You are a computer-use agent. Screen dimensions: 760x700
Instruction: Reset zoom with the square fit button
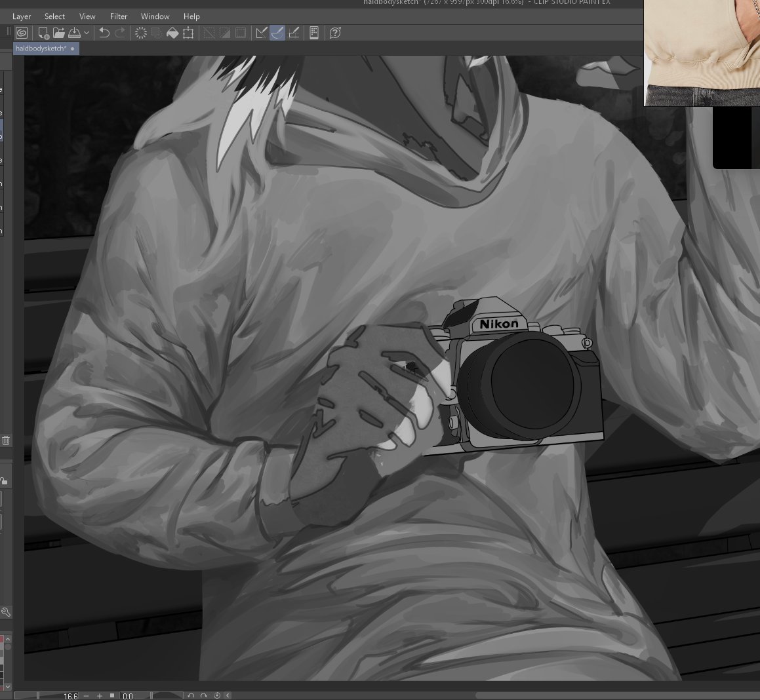tap(112, 695)
